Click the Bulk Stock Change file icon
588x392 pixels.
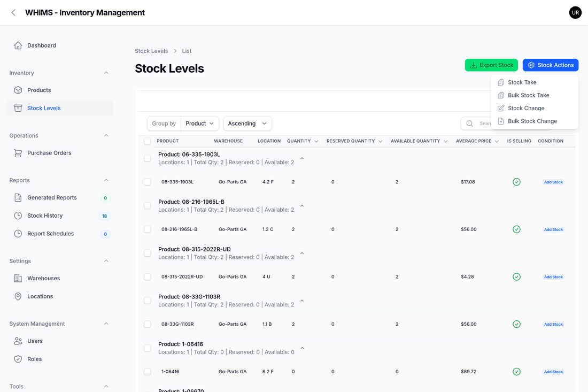(501, 121)
